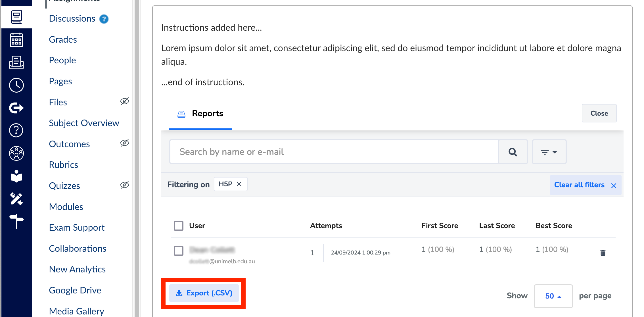
Task: Toggle the Quizzes visibility eye icon
Action: [125, 185]
